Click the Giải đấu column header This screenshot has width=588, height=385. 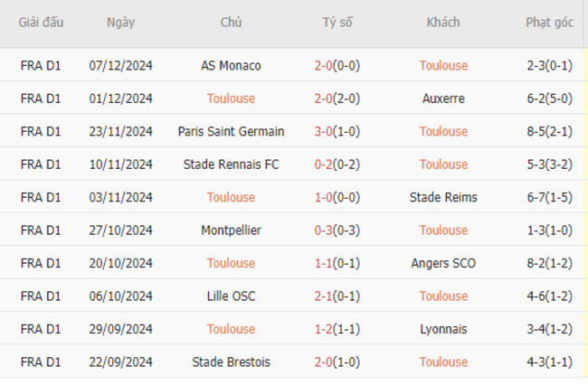[41, 23]
